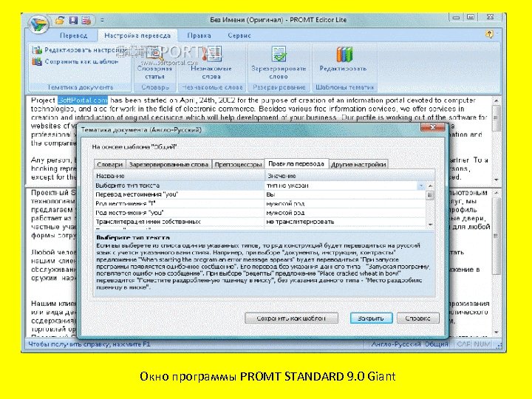The width and height of the screenshot is (532, 399).
Task: Open the Сервис ribbon tab
Action: click(x=239, y=35)
